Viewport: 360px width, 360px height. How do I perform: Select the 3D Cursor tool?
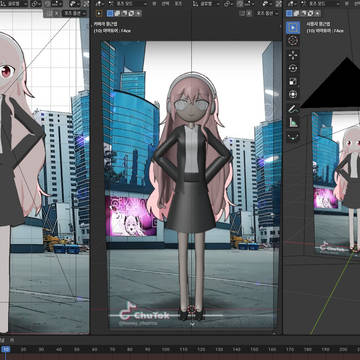pyautogui.click(x=293, y=41)
